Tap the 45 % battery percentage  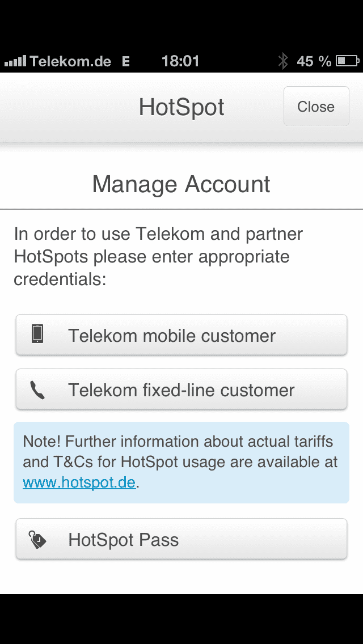click(x=314, y=61)
